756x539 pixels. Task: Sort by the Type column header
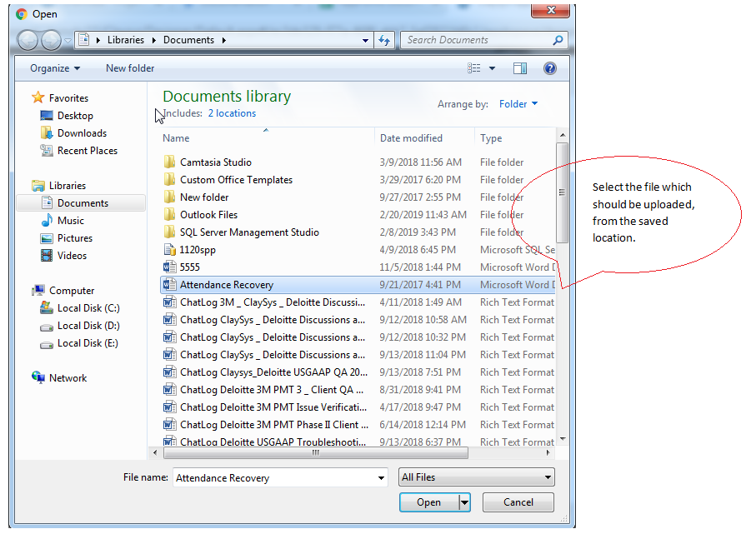point(515,138)
